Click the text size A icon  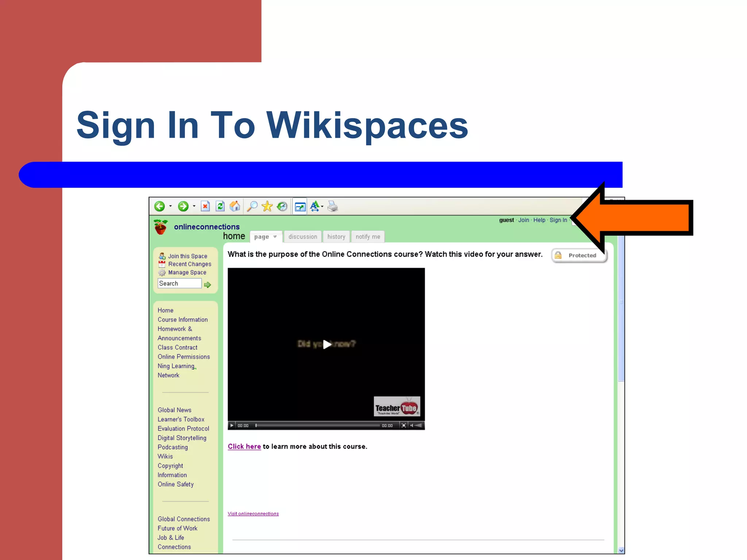click(314, 207)
